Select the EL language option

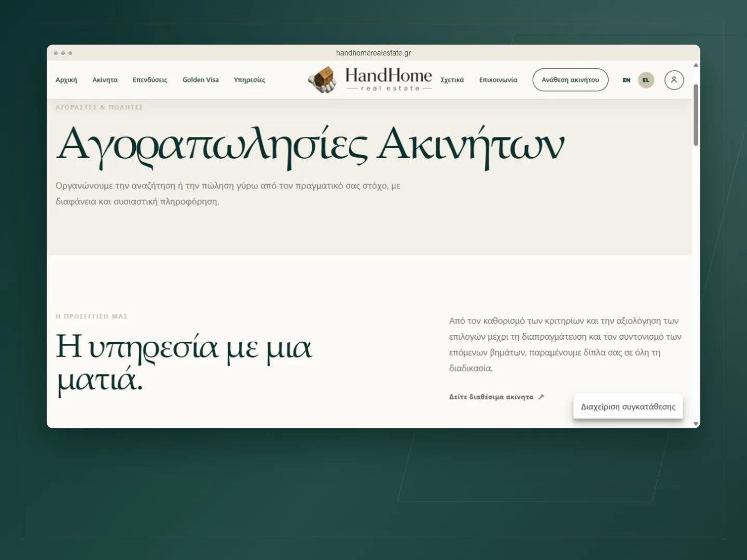[x=646, y=80]
